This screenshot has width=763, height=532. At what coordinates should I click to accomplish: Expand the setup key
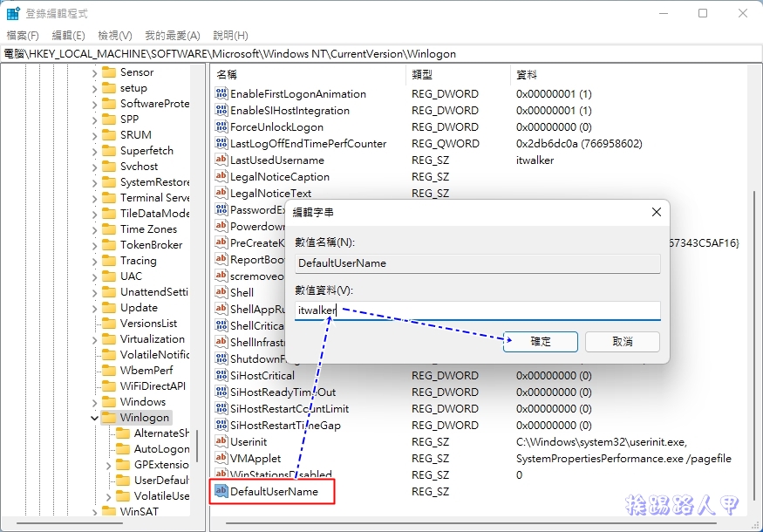point(94,89)
